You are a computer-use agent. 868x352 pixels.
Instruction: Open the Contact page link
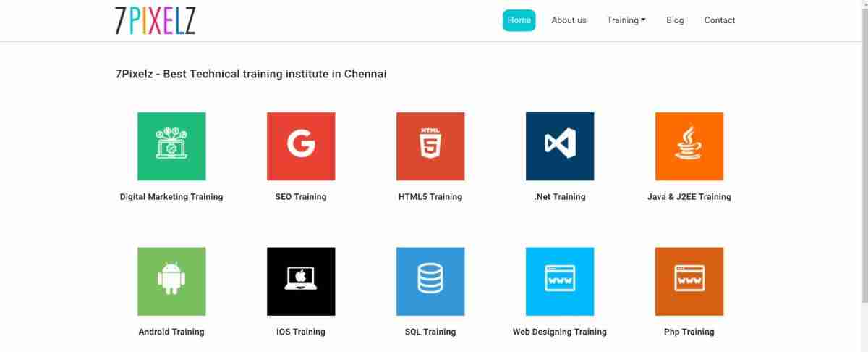(720, 20)
